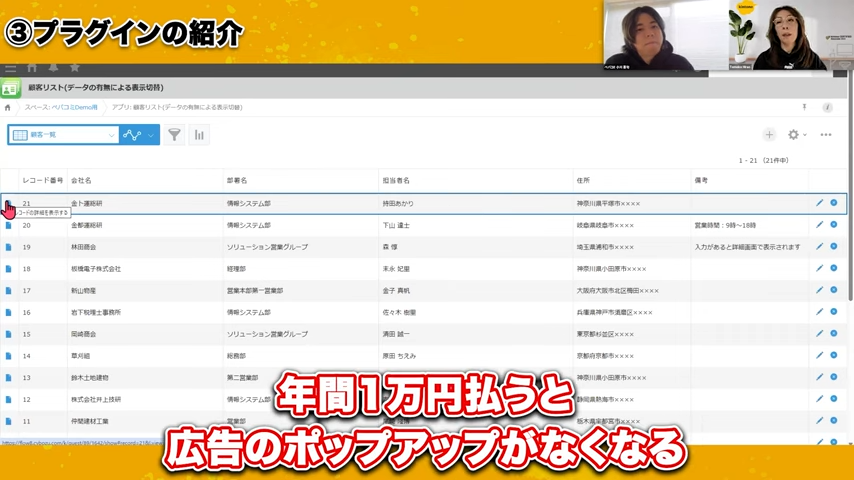This screenshot has width=854, height=480.
Task: Open the hamburger menu in the header bar
Action: (10, 68)
